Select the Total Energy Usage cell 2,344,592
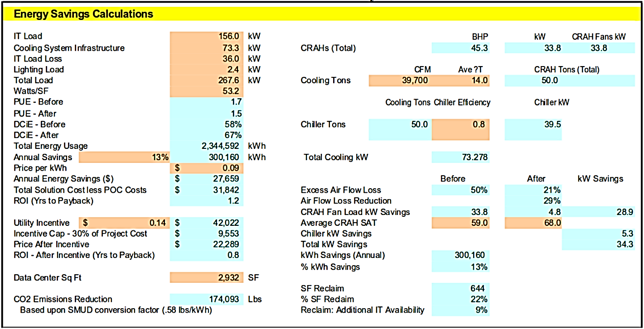Image resolution: width=644 pixels, height=329 pixels. tap(207, 146)
